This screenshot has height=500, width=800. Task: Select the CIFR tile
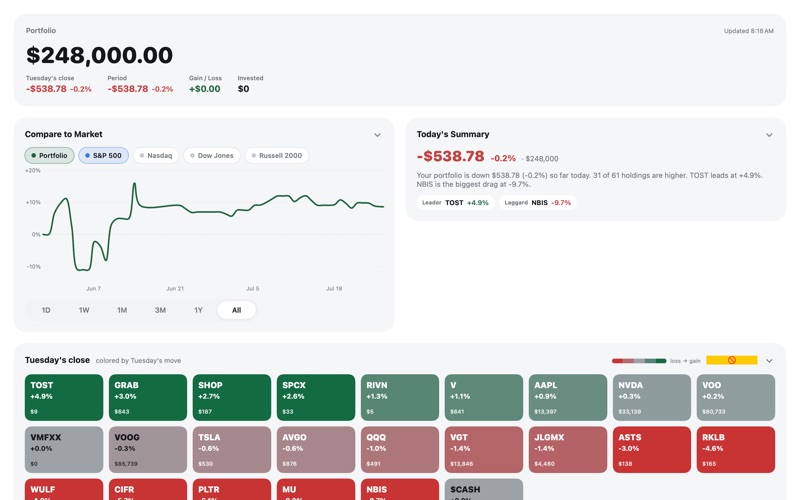[x=148, y=489]
